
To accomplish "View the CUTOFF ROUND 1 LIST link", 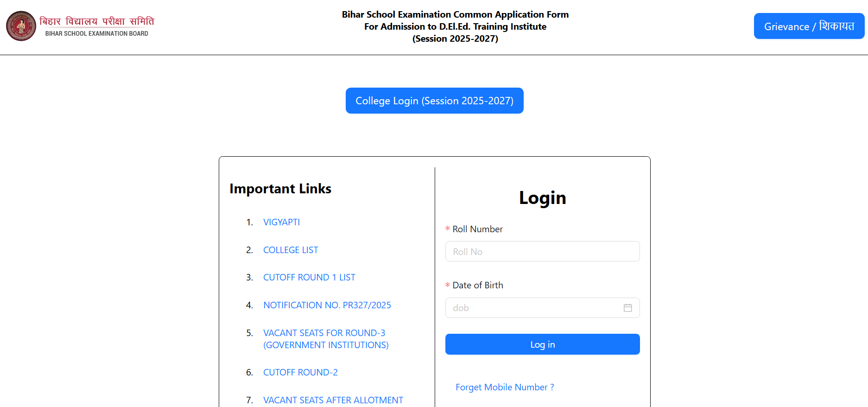I will pos(309,277).
